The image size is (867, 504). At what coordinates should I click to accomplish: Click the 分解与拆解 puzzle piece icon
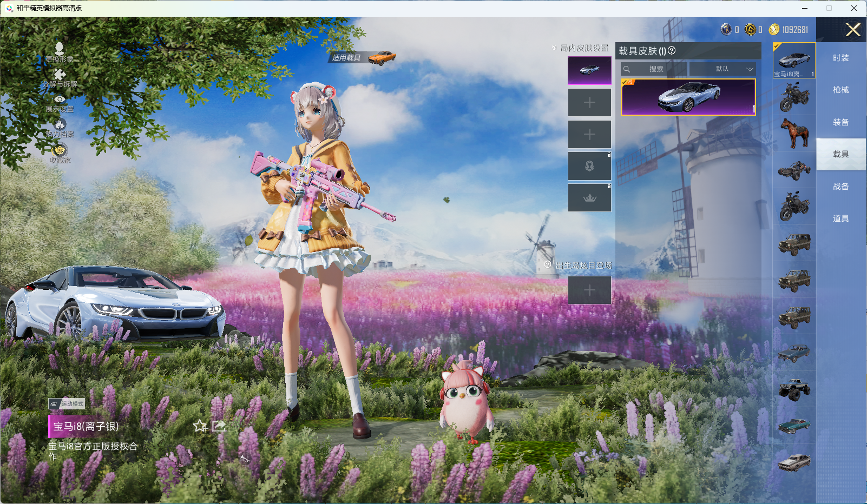60,75
